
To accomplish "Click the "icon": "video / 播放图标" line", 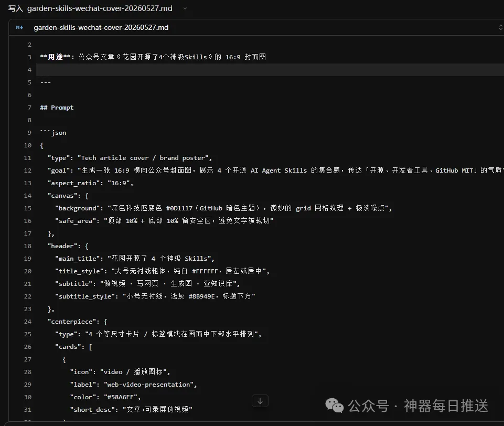I will click(x=120, y=372).
